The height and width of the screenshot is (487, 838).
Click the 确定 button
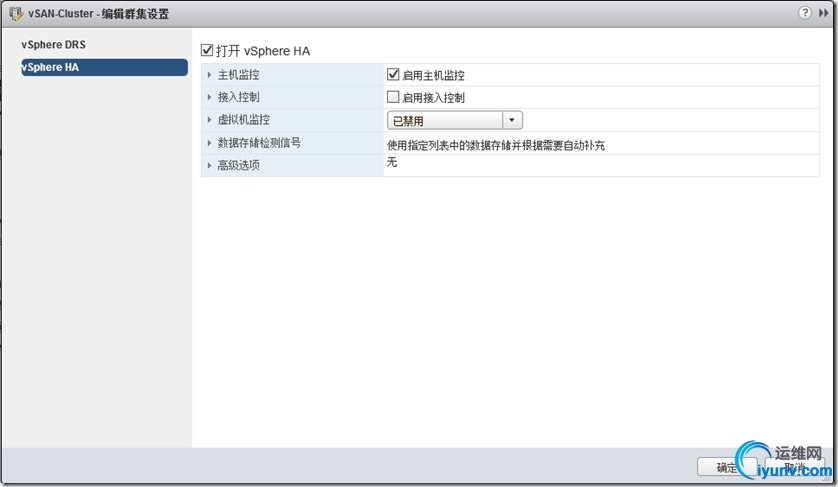pos(726,467)
